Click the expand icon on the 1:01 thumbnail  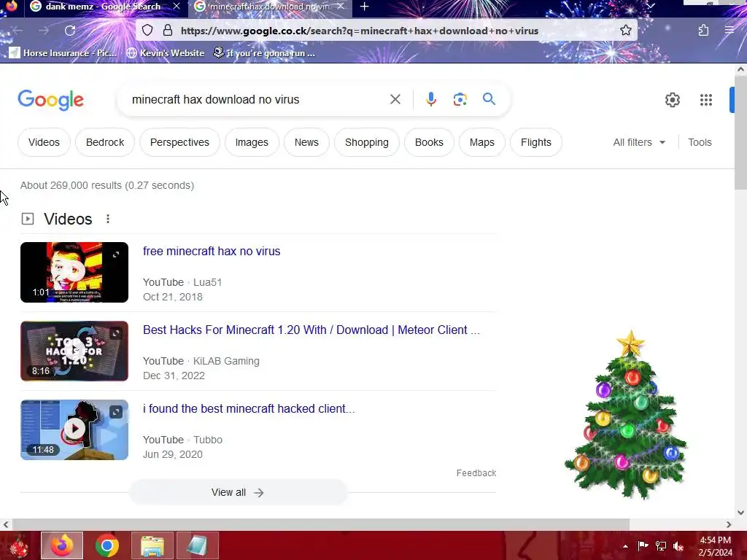(116, 254)
